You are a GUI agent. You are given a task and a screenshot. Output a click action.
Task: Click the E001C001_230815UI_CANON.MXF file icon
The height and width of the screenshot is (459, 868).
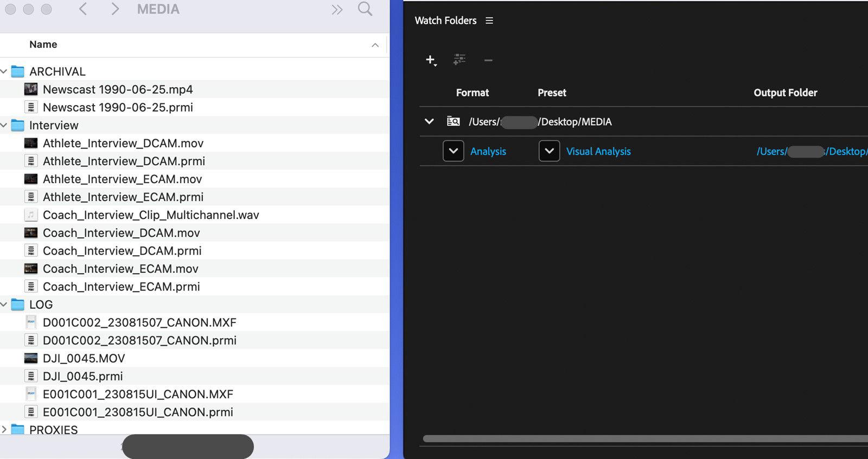click(31, 394)
